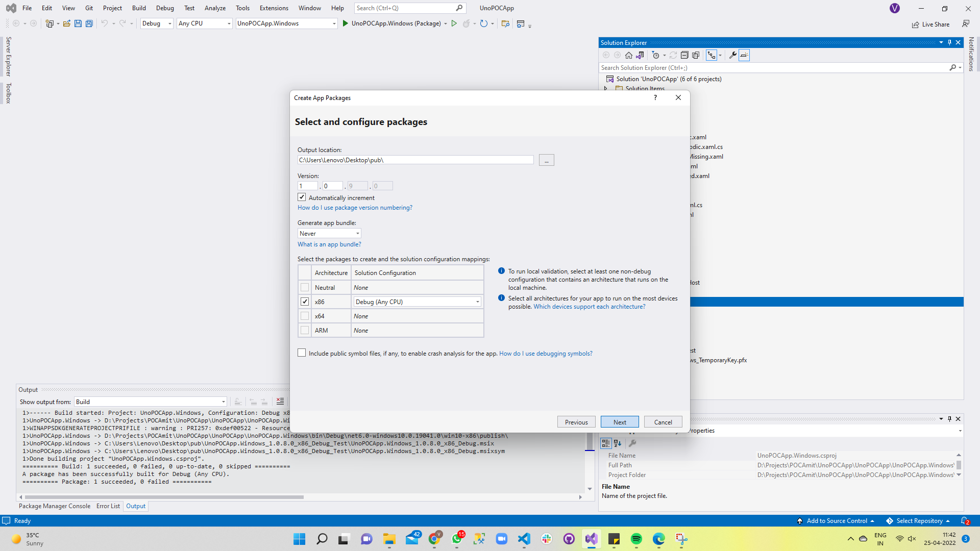Change Show output from Build selector
This screenshot has width=980, height=551.
click(223, 402)
